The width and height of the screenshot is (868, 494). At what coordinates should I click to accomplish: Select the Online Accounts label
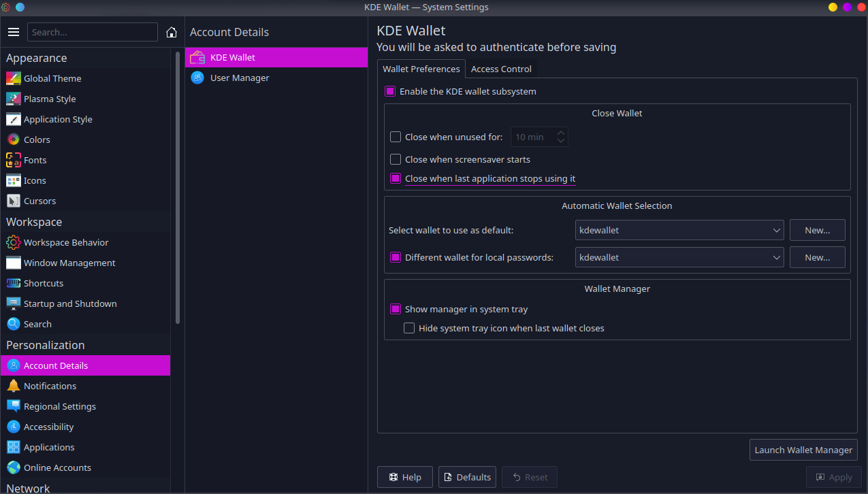coord(57,467)
